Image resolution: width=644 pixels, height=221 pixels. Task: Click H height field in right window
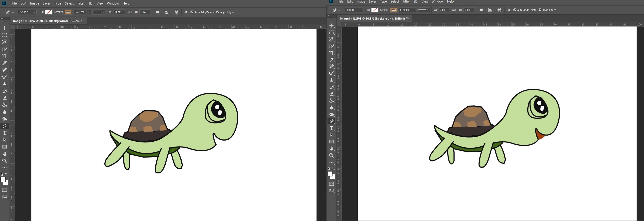[469, 10]
